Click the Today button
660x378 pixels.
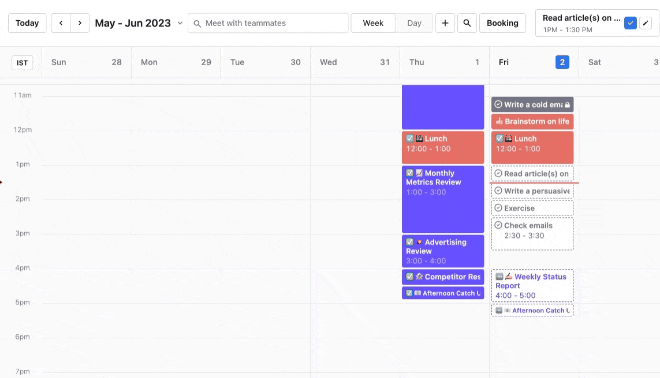click(x=27, y=23)
